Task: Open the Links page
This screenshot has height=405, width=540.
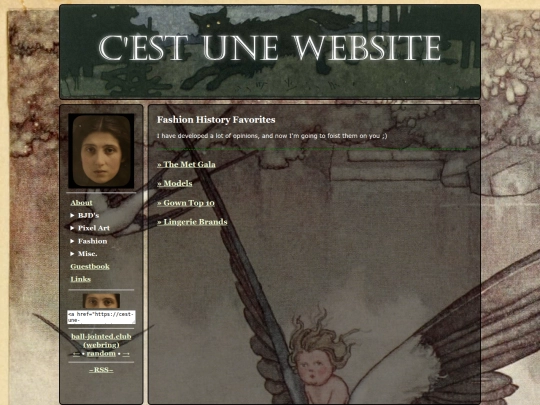Action: pyautogui.click(x=81, y=279)
